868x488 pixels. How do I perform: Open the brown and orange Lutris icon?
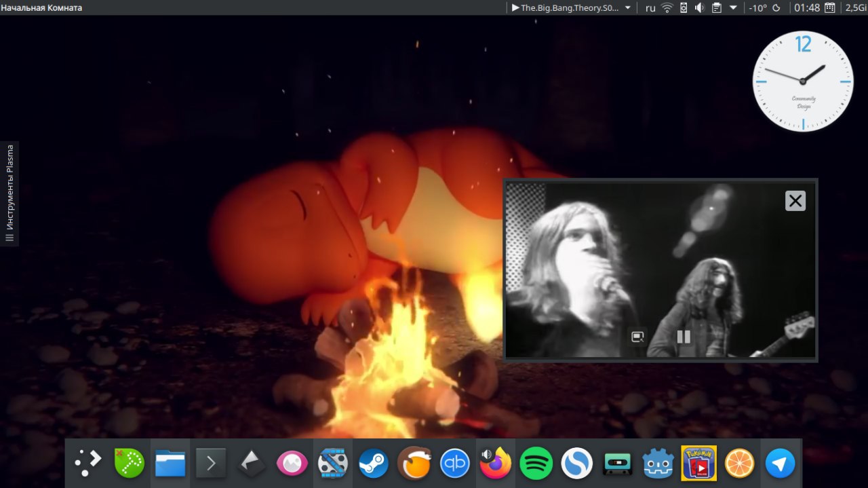coord(414,464)
